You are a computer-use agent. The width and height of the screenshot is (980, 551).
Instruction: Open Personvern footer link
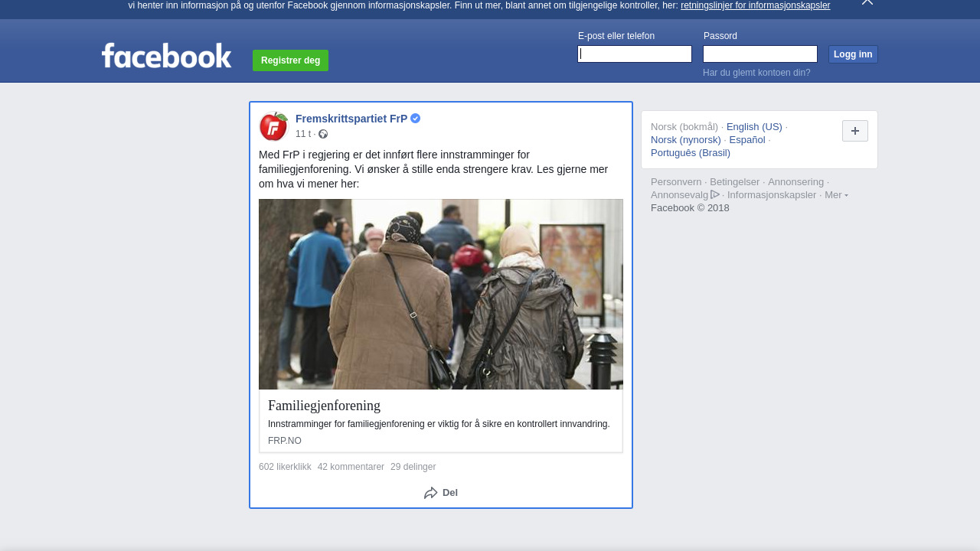(x=676, y=182)
